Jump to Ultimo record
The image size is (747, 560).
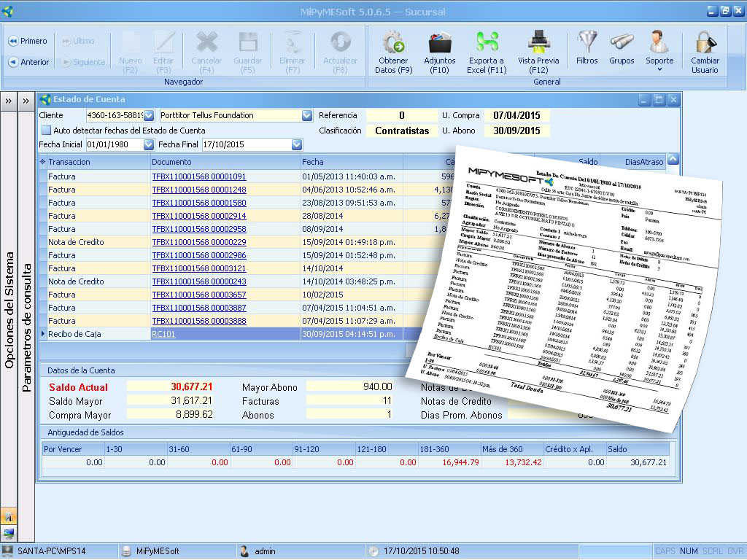77,41
